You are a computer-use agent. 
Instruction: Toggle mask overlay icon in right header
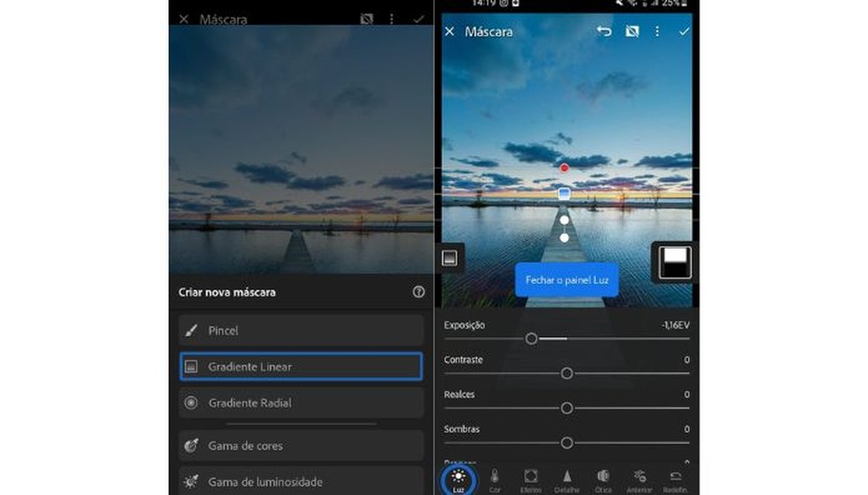click(x=632, y=32)
